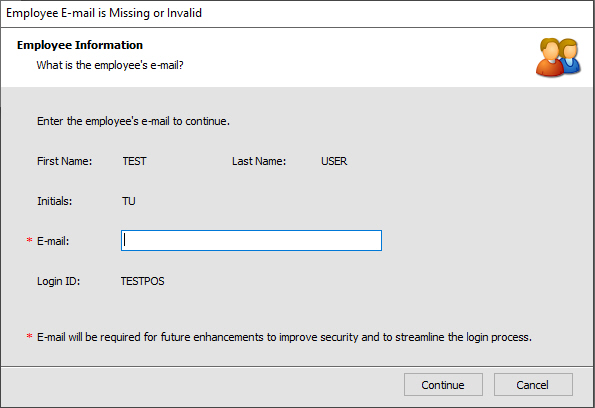Click the Cancel button
The image size is (595, 408).
(x=533, y=385)
